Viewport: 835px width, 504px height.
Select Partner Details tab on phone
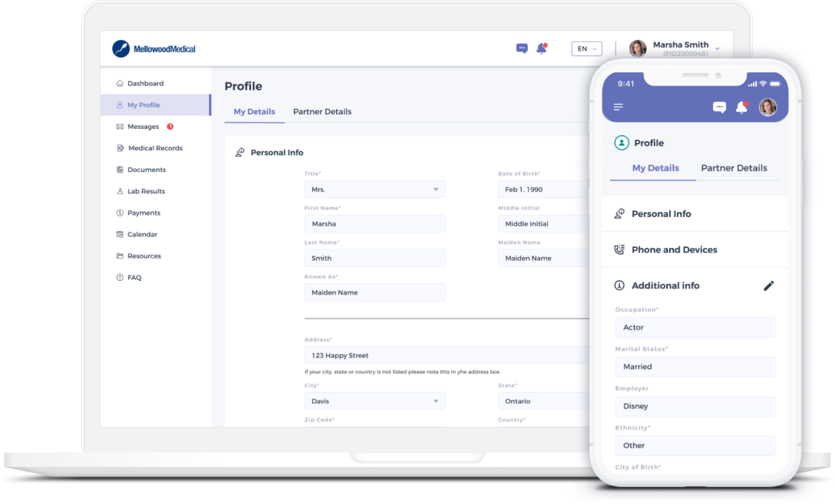(734, 168)
